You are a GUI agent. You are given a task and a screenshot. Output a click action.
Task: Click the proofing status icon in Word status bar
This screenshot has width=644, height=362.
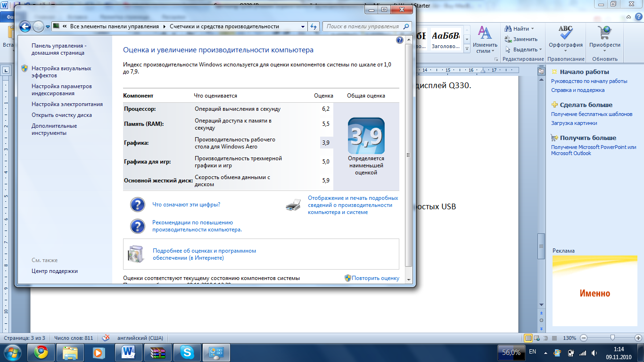click(106, 338)
